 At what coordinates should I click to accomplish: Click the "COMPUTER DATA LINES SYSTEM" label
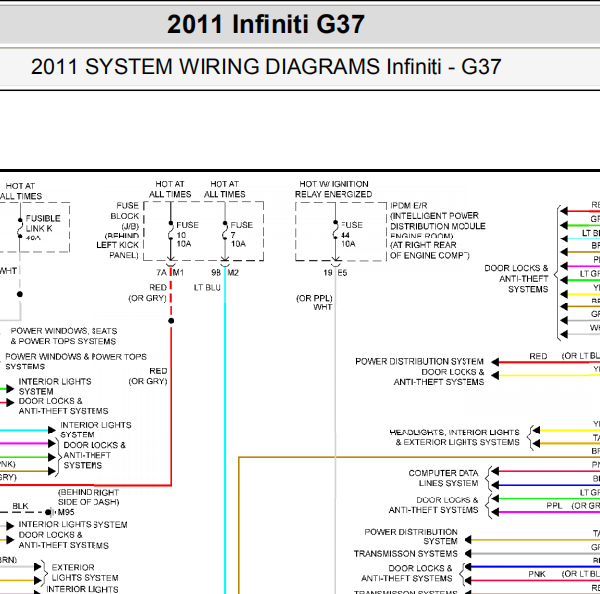click(x=443, y=478)
